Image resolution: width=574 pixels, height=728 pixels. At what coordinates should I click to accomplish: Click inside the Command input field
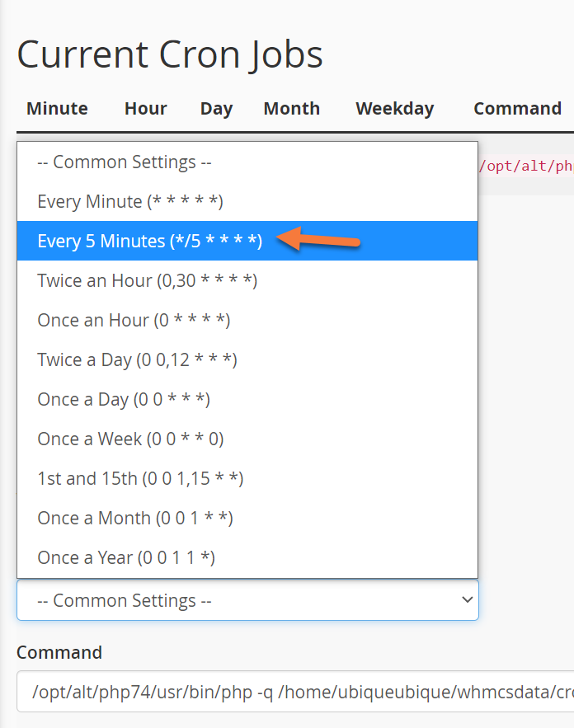289,692
